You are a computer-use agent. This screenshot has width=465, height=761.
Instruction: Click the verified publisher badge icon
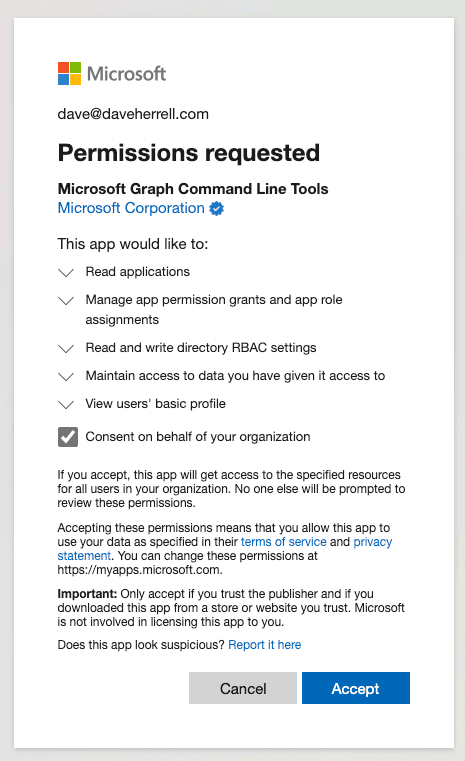(x=216, y=208)
